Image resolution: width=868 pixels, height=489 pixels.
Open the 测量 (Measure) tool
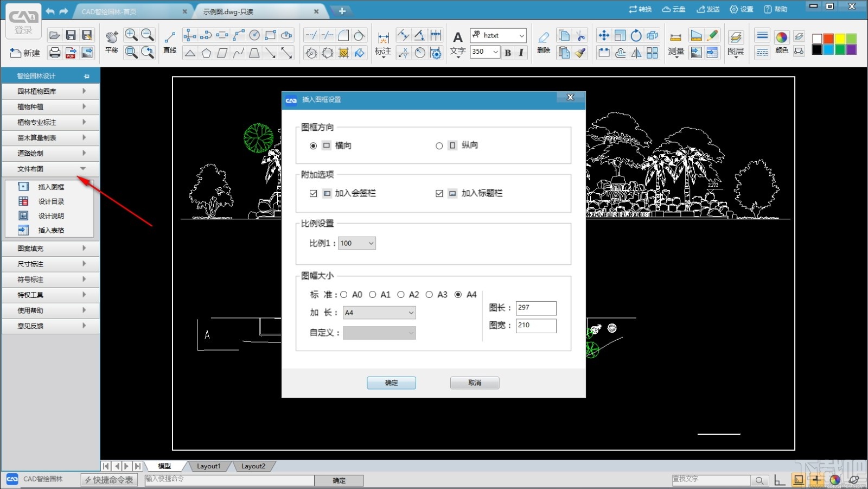point(675,43)
